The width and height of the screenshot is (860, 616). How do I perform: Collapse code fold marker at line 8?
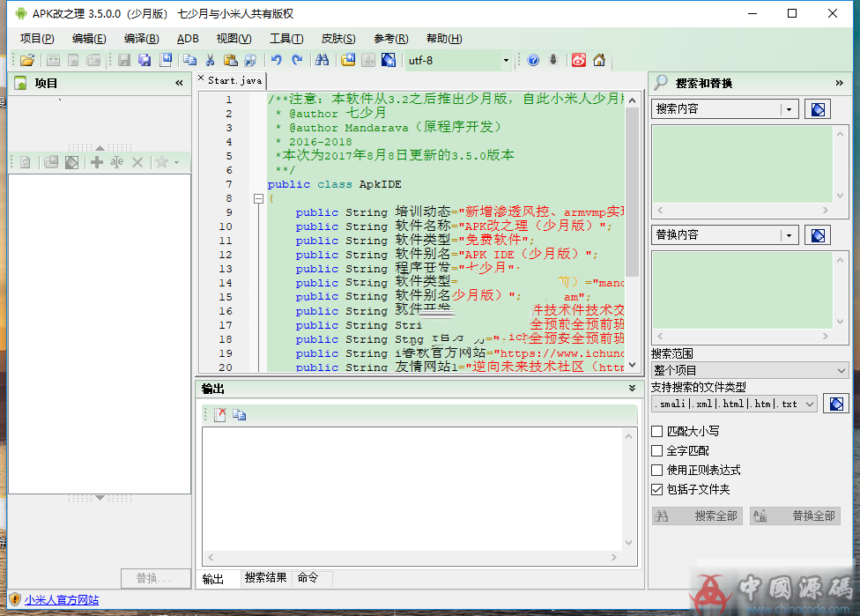(258, 198)
